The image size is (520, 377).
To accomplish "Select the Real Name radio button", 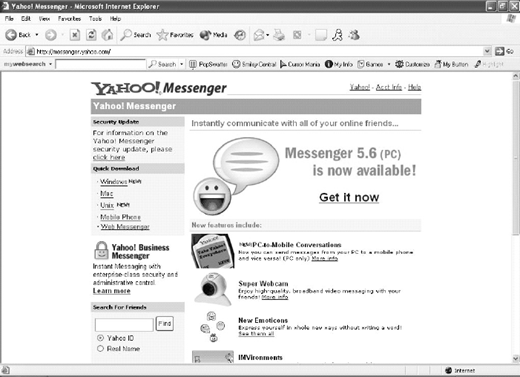I will click(100, 349).
